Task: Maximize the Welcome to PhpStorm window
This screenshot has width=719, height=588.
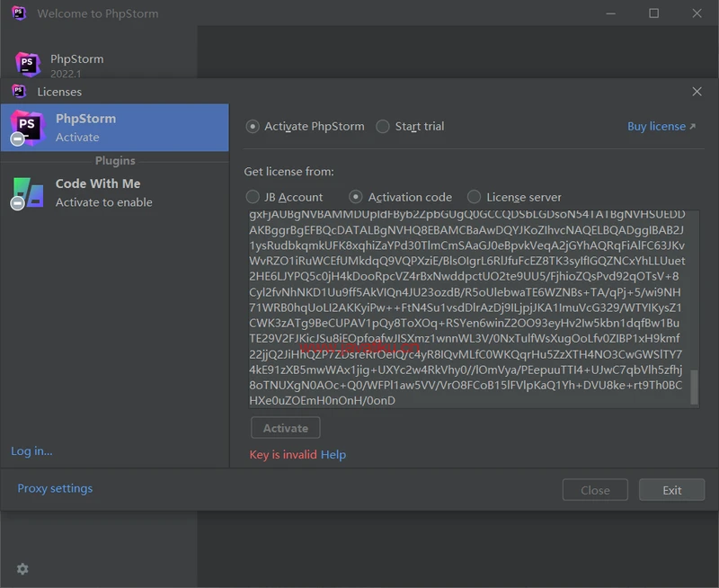Action: click(x=653, y=13)
